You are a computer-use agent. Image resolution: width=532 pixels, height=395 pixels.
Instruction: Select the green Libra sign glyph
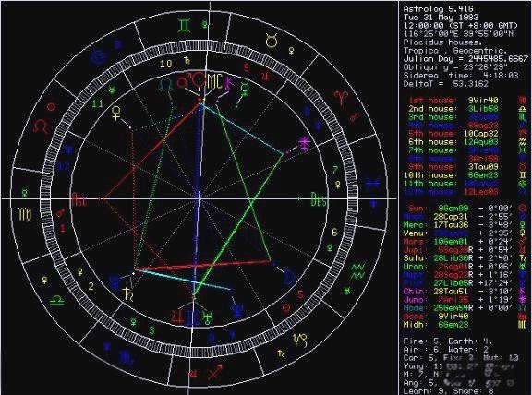click(57, 301)
